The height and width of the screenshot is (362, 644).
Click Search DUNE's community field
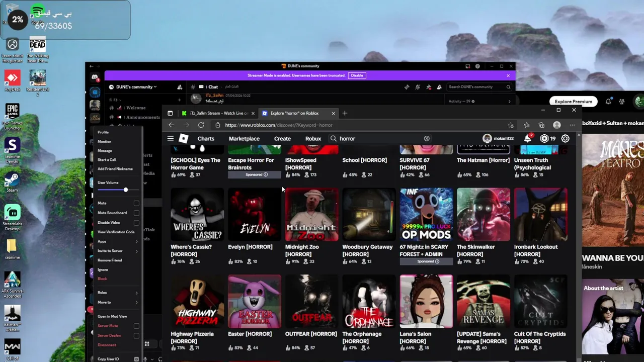click(479, 87)
